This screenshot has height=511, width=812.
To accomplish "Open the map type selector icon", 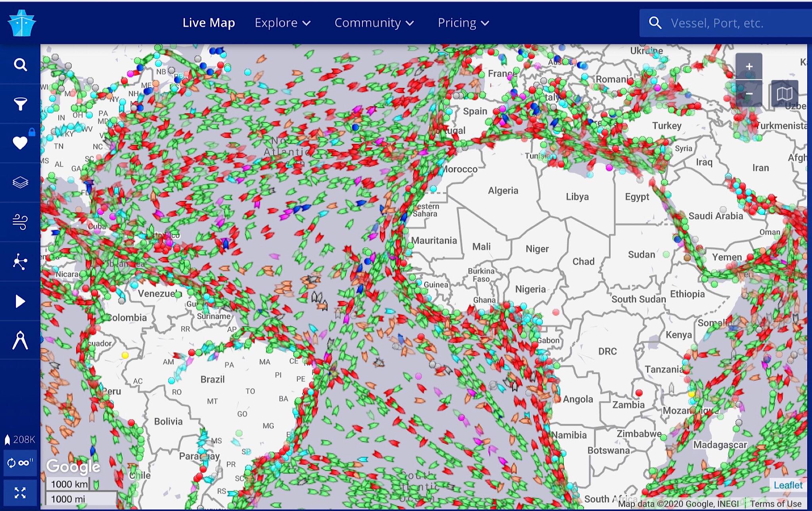I will 785,94.
